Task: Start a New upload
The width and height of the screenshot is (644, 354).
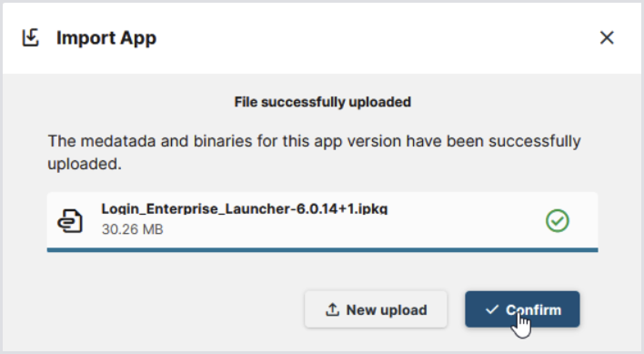Action: (x=376, y=309)
